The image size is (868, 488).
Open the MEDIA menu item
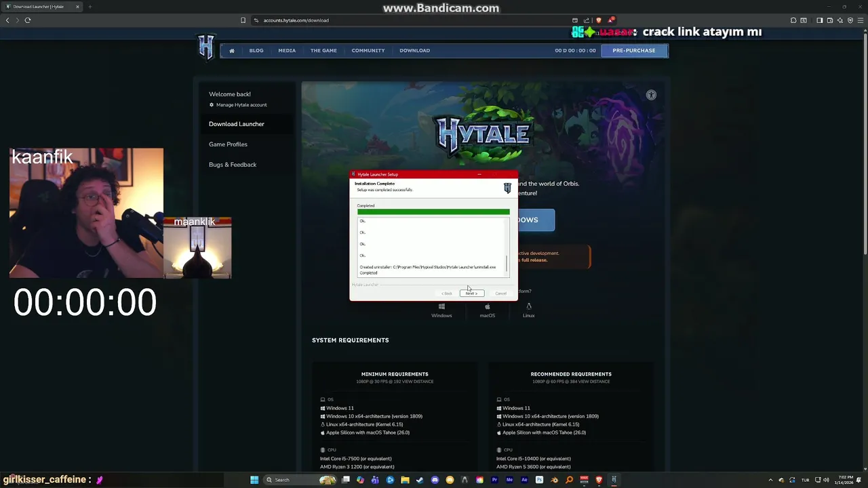[287, 50]
